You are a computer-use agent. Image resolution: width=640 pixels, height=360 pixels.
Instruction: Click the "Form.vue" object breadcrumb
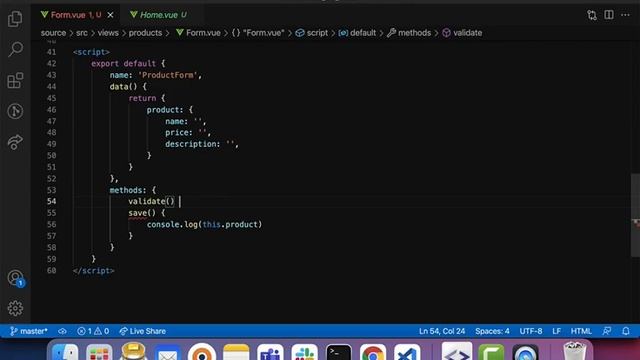pyautogui.click(x=258, y=33)
